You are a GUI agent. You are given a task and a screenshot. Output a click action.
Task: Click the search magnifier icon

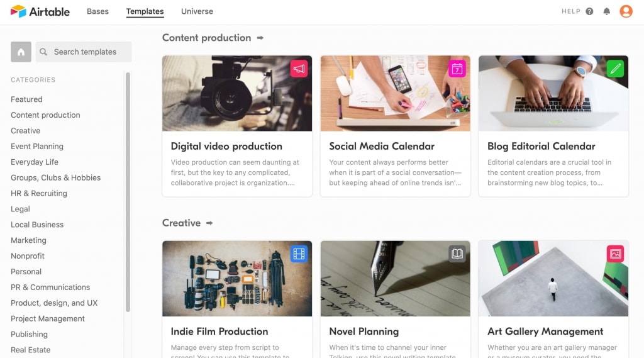[43, 52]
